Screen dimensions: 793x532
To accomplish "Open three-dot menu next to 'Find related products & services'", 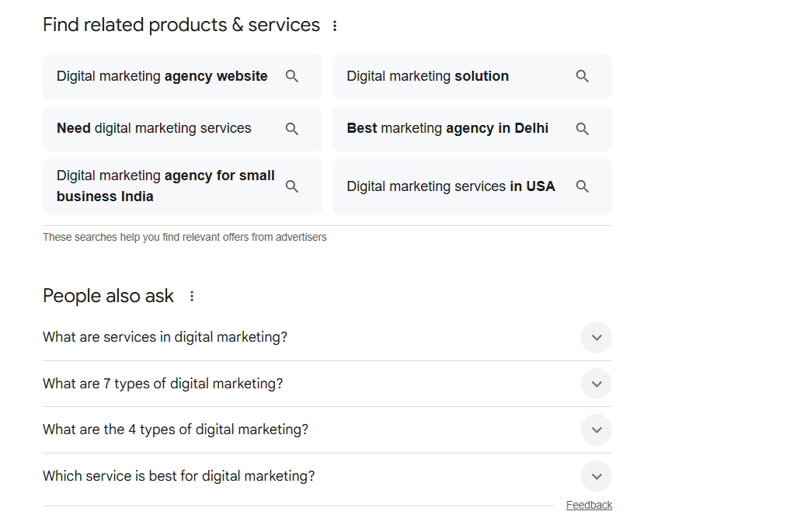I will [x=335, y=26].
